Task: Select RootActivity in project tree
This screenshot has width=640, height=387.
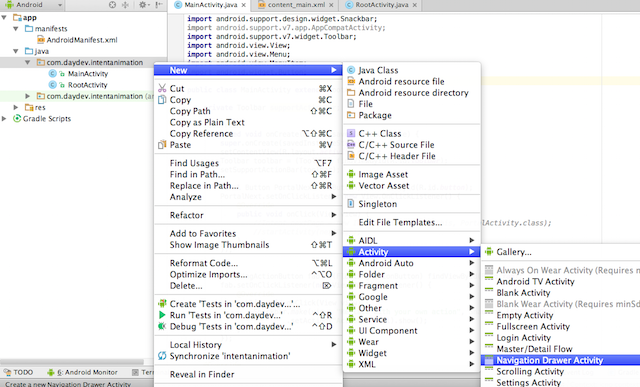Action: pos(87,85)
